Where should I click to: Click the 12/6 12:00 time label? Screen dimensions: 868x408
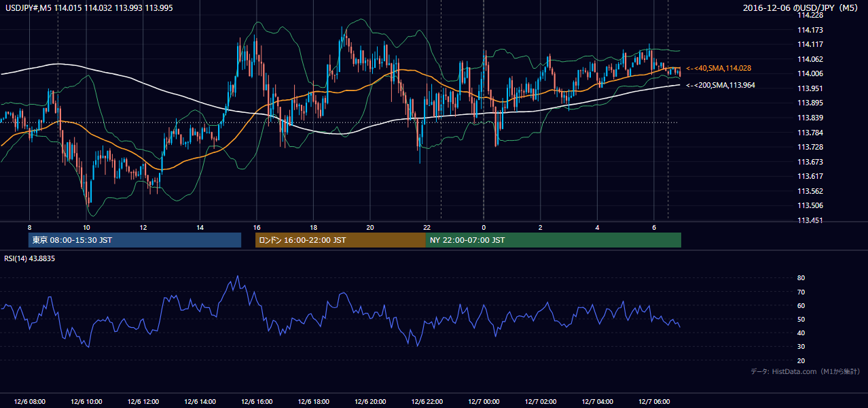click(x=143, y=402)
